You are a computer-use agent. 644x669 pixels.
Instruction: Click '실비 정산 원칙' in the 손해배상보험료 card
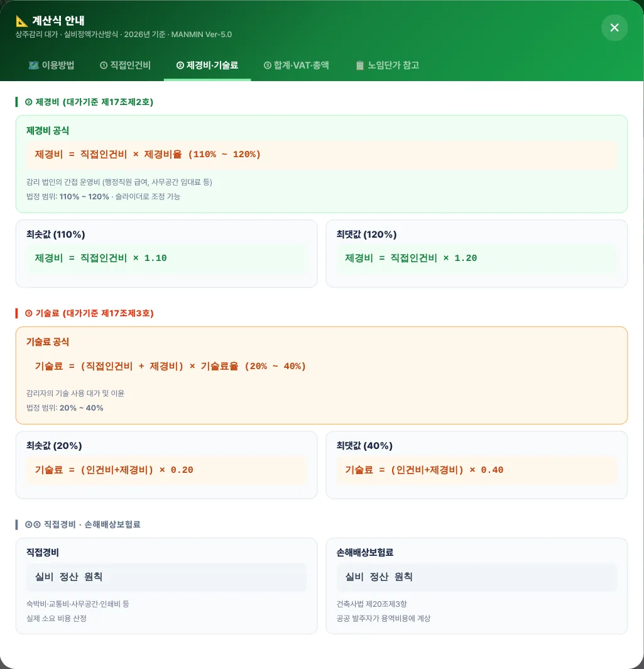(x=379, y=577)
